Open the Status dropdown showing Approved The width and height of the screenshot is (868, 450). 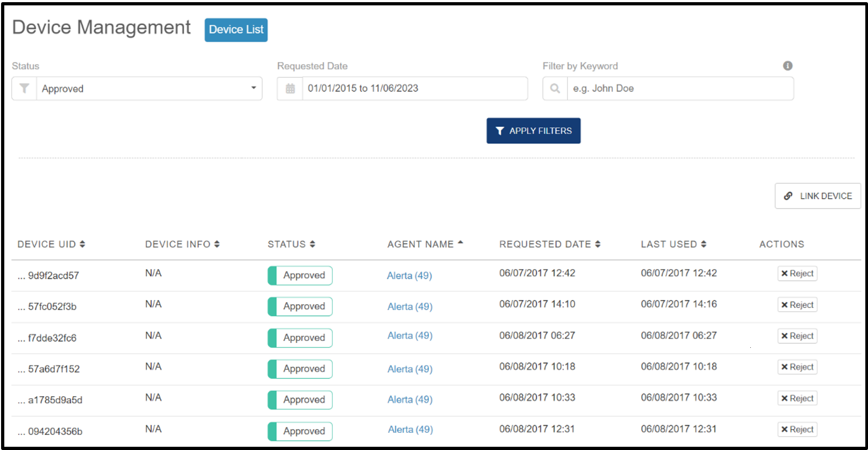tap(149, 88)
